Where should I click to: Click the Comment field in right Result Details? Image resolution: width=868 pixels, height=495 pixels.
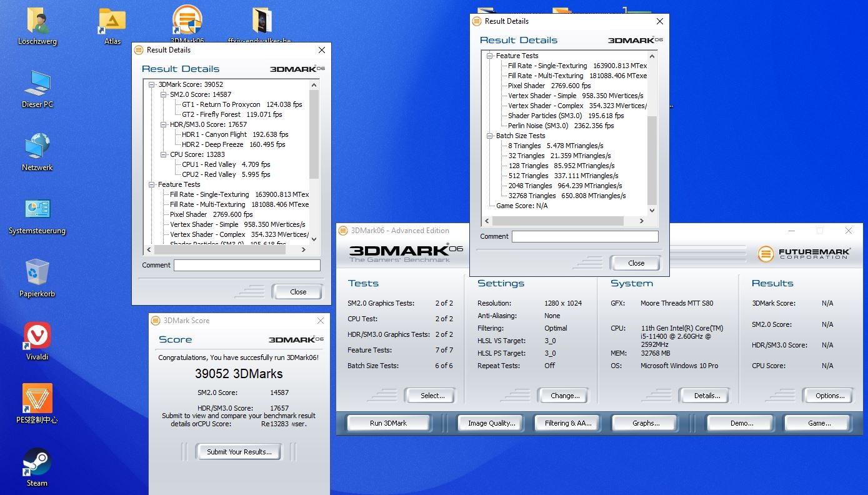pyautogui.click(x=585, y=236)
